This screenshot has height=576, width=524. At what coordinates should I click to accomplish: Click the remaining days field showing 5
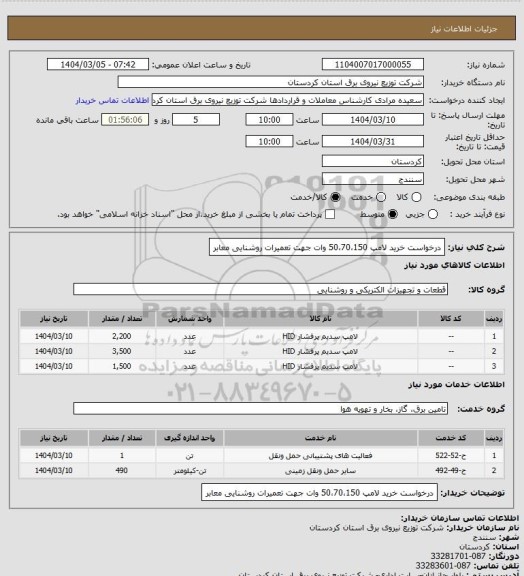[196, 120]
